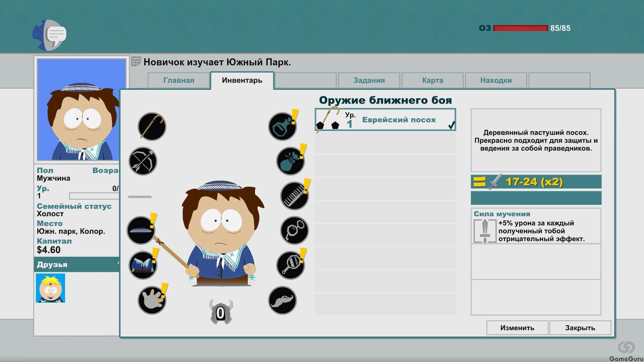Image resolution: width=644 pixels, height=362 pixels.
Task: Click the Оружие ближнего боя heading
Action: pyautogui.click(x=385, y=100)
